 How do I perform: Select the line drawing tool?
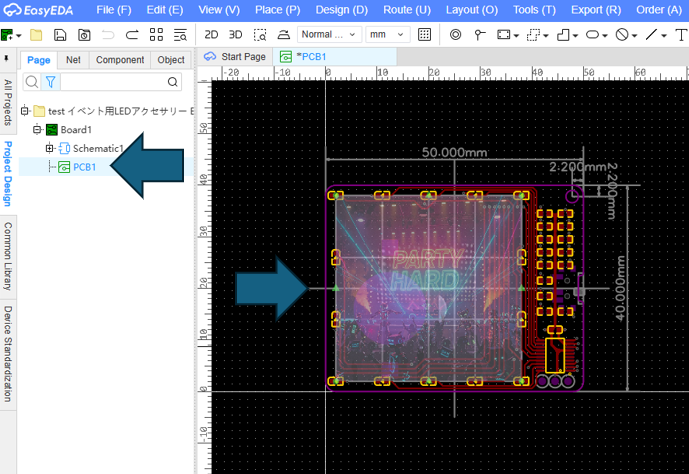point(651,34)
